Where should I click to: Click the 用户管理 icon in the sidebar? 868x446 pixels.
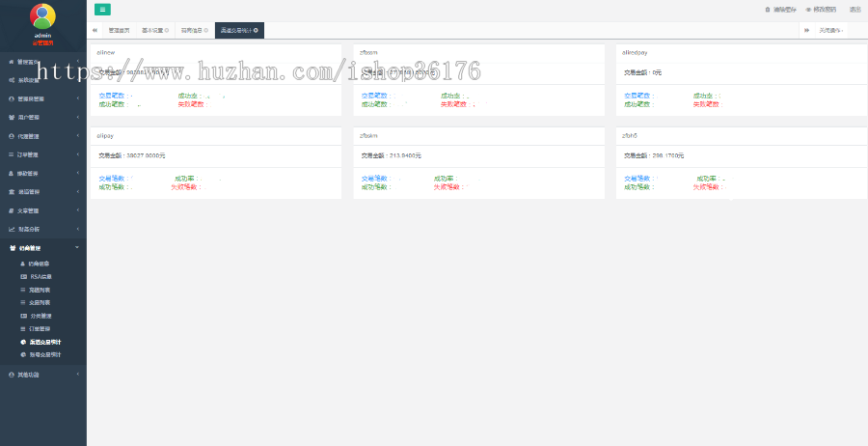pos(11,118)
